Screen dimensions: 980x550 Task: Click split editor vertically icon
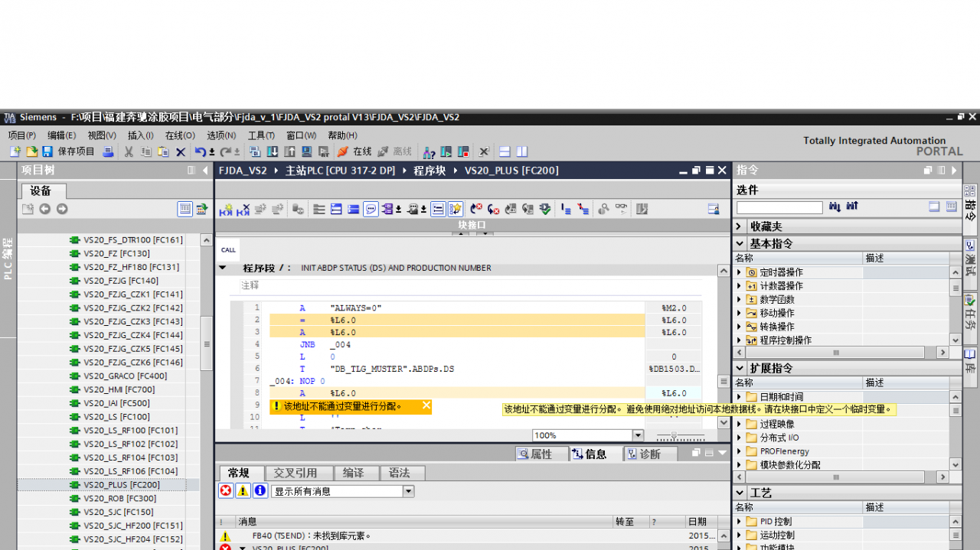click(x=522, y=152)
